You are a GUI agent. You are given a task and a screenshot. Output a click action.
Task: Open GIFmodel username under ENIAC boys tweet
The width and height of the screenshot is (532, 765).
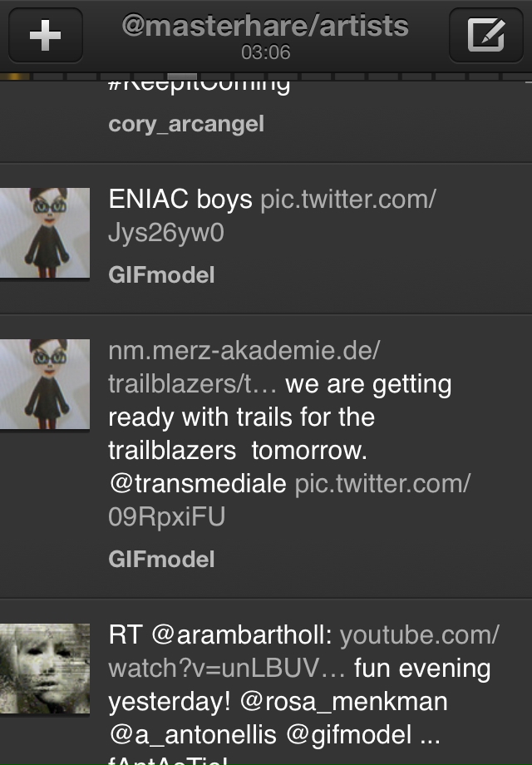coord(161,274)
